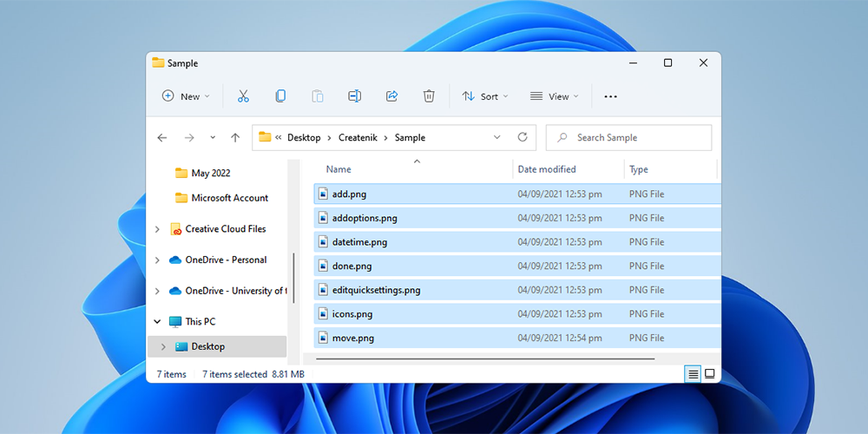Refresh the Sample folder view
868x434 pixels.
(522, 137)
